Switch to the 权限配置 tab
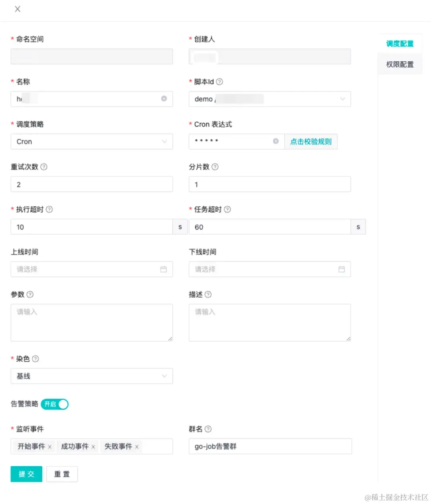The width and height of the screenshot is (431, 504). 400,65
